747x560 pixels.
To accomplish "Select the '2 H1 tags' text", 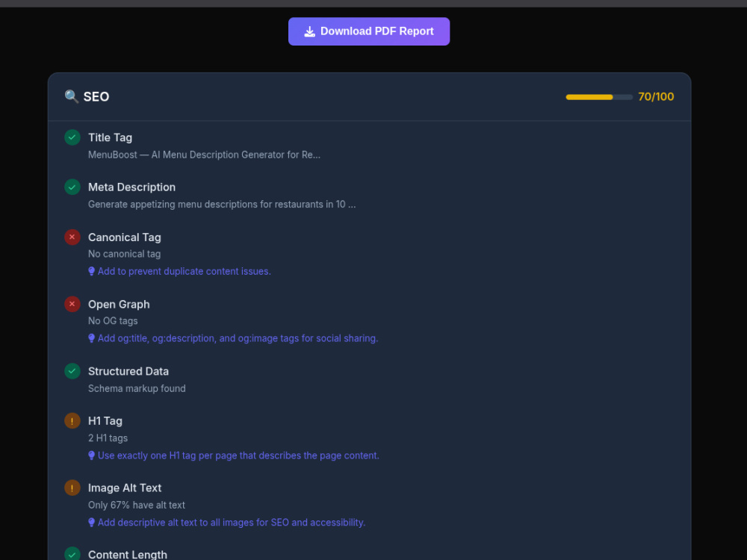I will 108,438.
